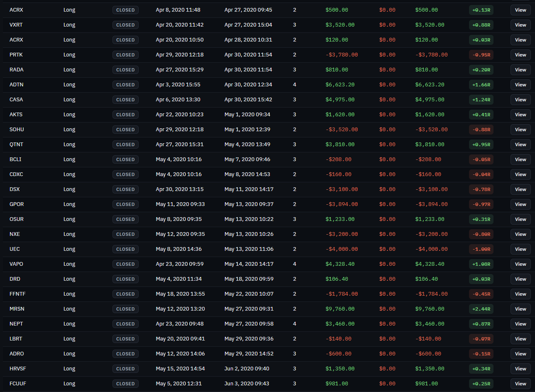View details for the QTNT trade

520,145
